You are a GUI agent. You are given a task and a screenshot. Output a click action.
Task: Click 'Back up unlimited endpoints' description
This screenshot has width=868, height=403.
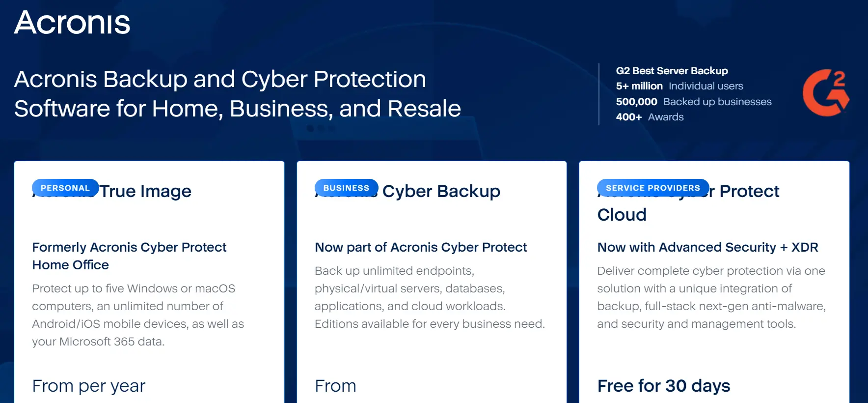(x=430, y=297)
